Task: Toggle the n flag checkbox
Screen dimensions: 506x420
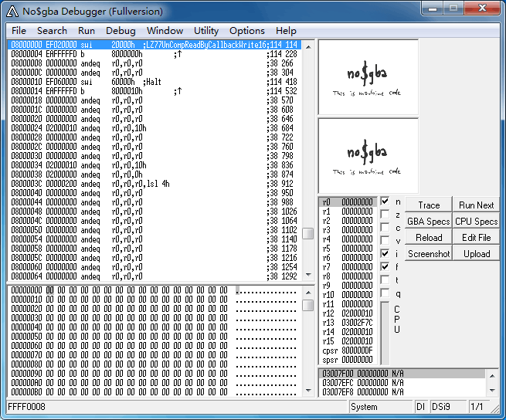Action: (385, 202)
